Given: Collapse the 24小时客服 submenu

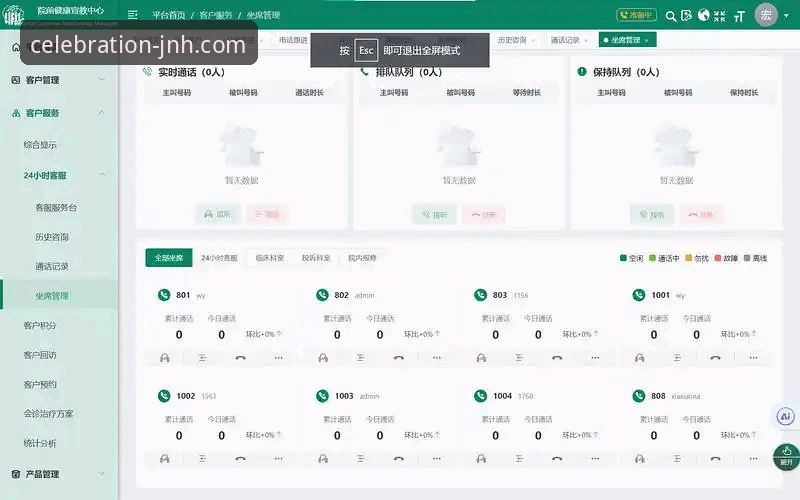Looking at the screenshot, I should click(59, 176).
